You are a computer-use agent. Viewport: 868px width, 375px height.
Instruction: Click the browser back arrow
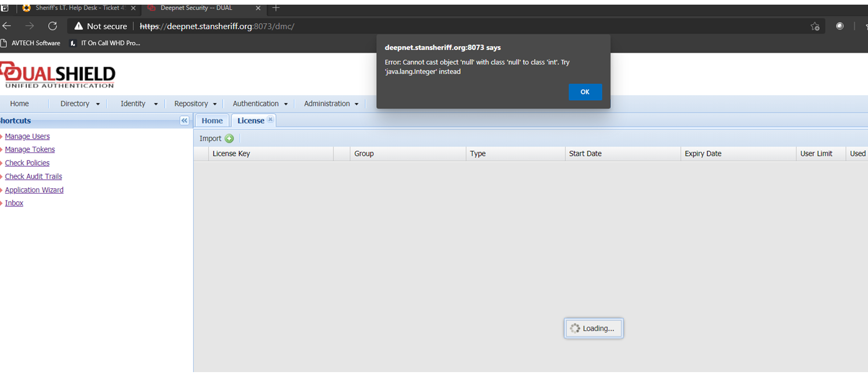tap(7, 26)
